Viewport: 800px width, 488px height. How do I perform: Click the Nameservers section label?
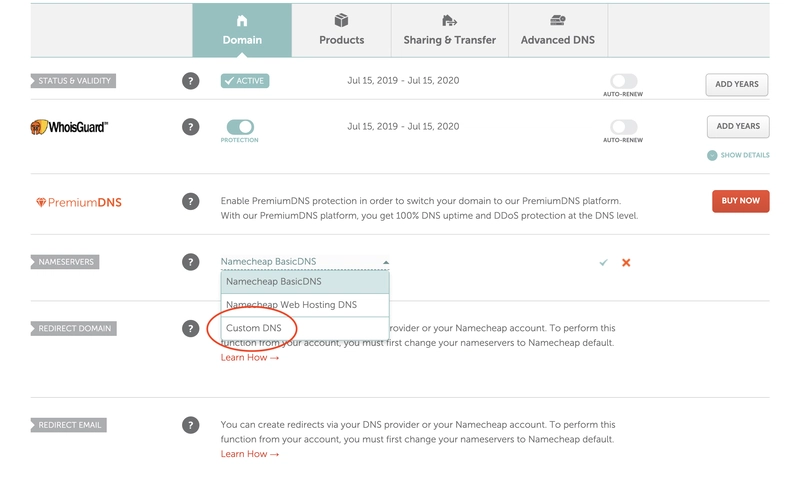tap(65, 262)
